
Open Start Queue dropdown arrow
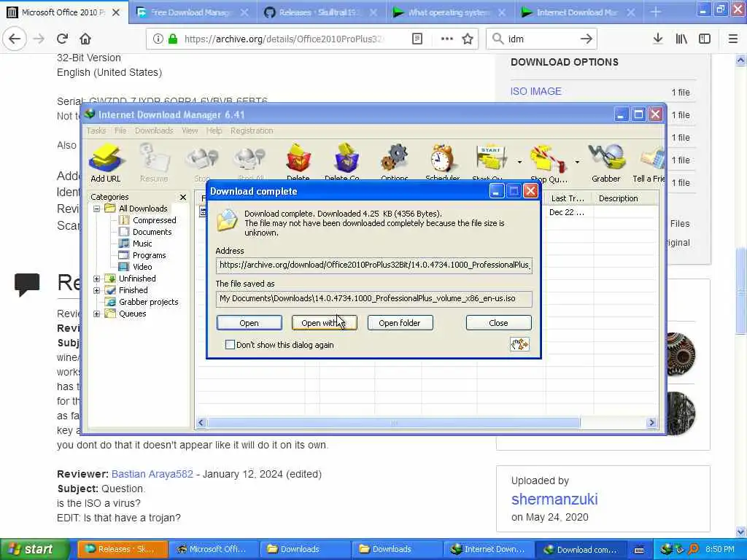tap(519, 163)
